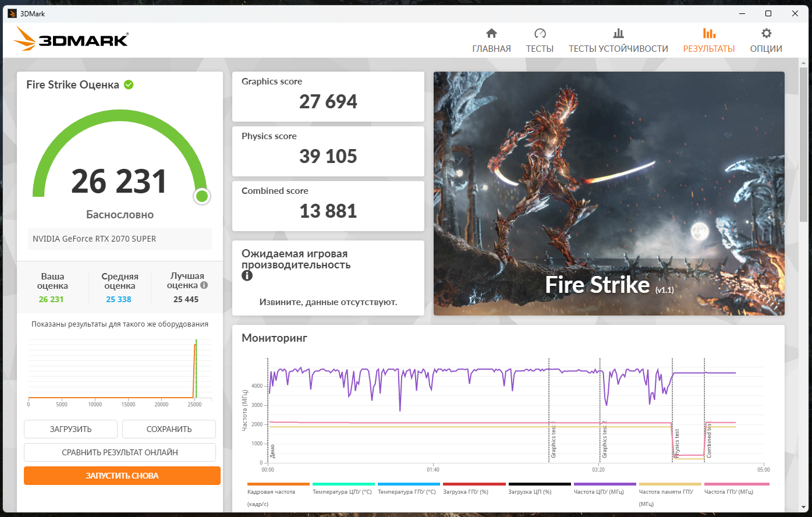
Task: Click the Physics test marker on the chart
Action: coord(677,443)
